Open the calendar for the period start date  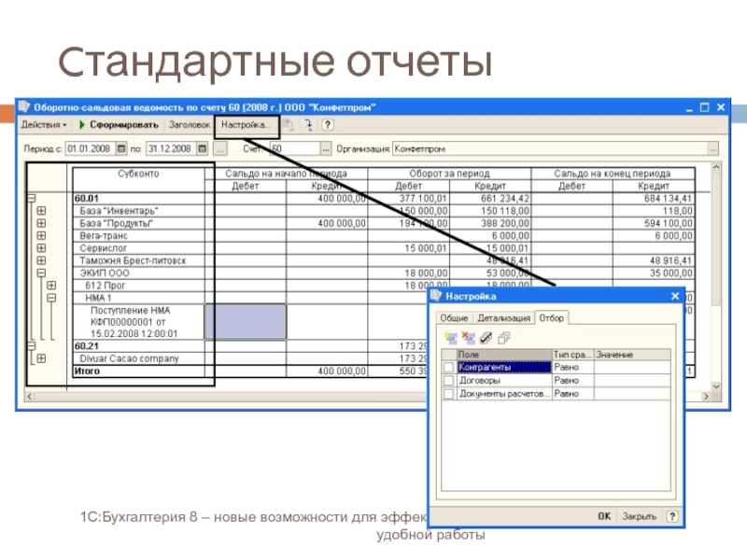[121, 148]
